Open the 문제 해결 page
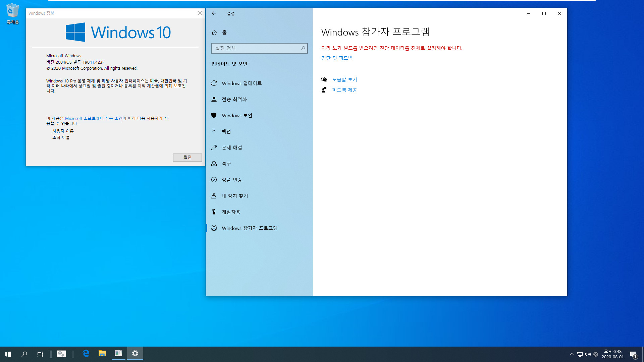This screenshot has width=644, height=362. (260, 147)
